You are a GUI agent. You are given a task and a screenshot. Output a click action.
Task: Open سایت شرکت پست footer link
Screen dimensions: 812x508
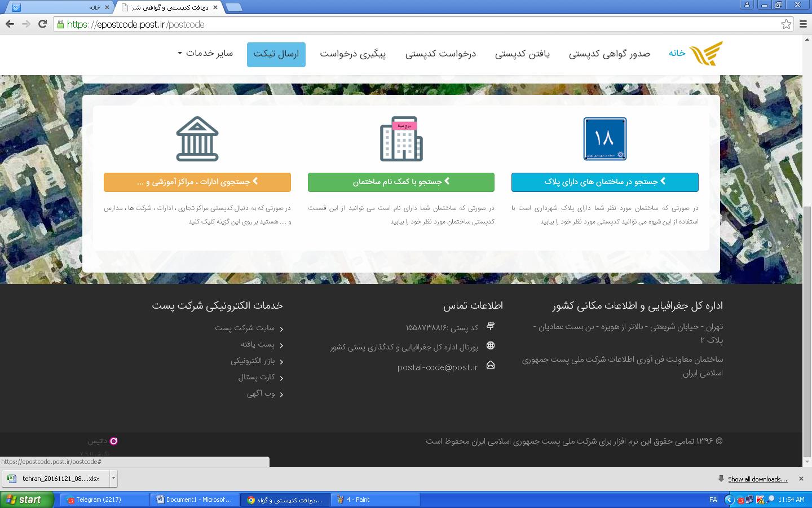click(x=245, y=327)
